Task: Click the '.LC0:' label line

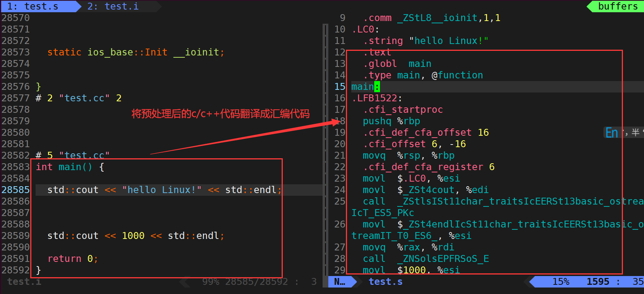Action: tap(365, 29)
